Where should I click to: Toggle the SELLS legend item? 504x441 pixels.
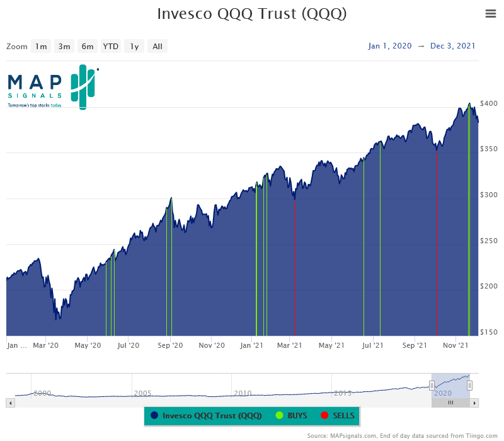(338, 416)
